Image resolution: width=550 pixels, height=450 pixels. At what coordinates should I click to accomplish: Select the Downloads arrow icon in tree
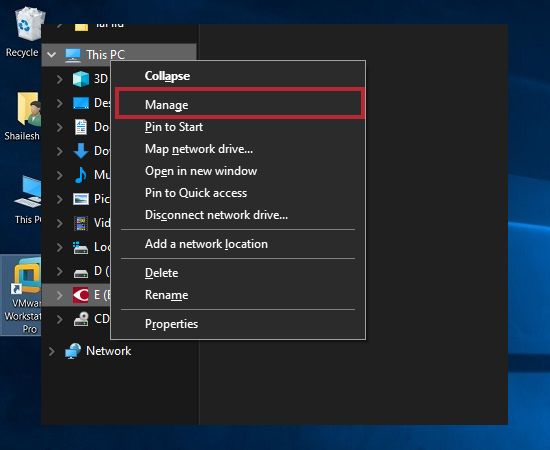[81, 151]
